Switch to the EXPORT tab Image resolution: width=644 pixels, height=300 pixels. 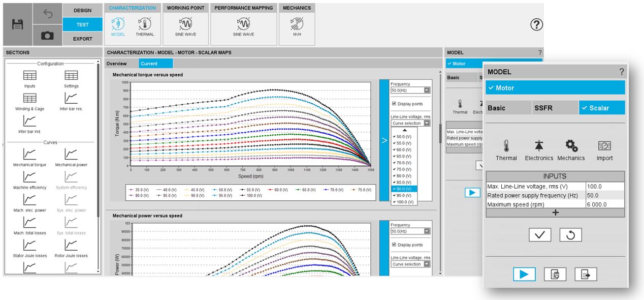pos(83,39)
